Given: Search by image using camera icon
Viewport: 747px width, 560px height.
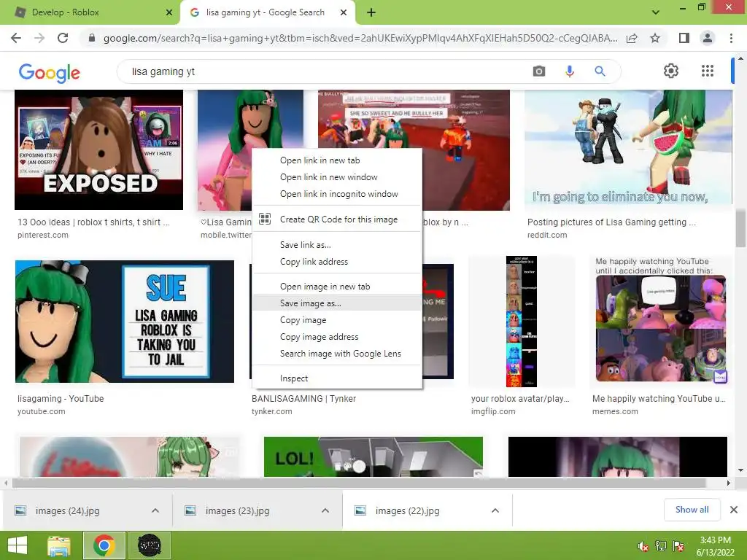Looking at the screenshot, I should [539, 71].
